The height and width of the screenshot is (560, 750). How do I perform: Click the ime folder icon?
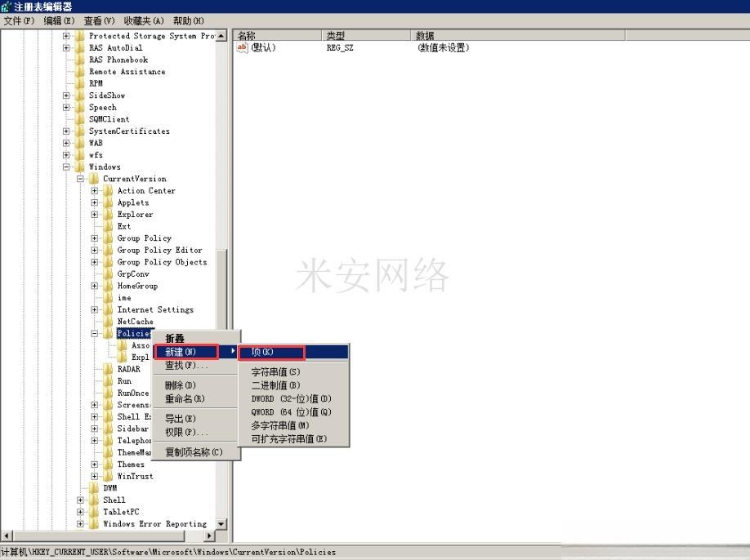tap(109, 298)
